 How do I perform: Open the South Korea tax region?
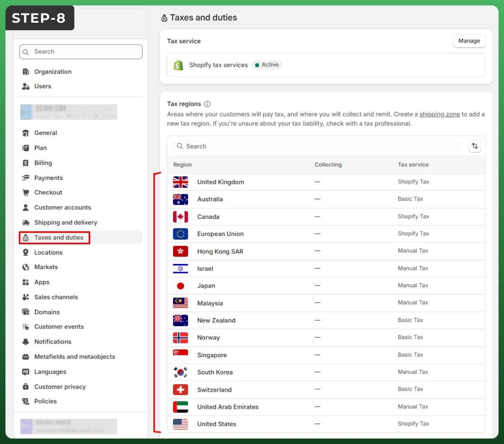coord(326,373)
